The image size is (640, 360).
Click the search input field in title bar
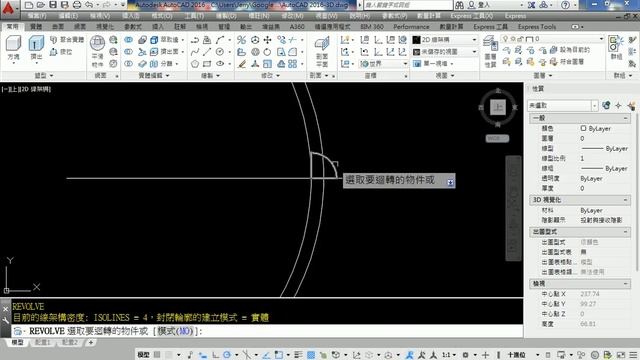(408, 5)
